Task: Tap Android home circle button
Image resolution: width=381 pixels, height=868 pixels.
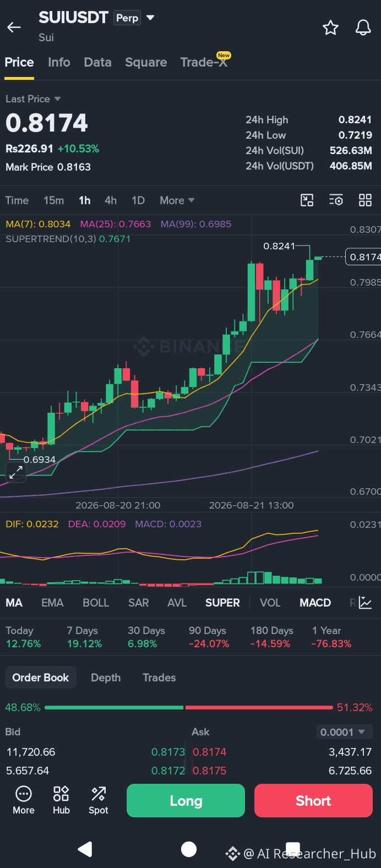Action: 189,849
